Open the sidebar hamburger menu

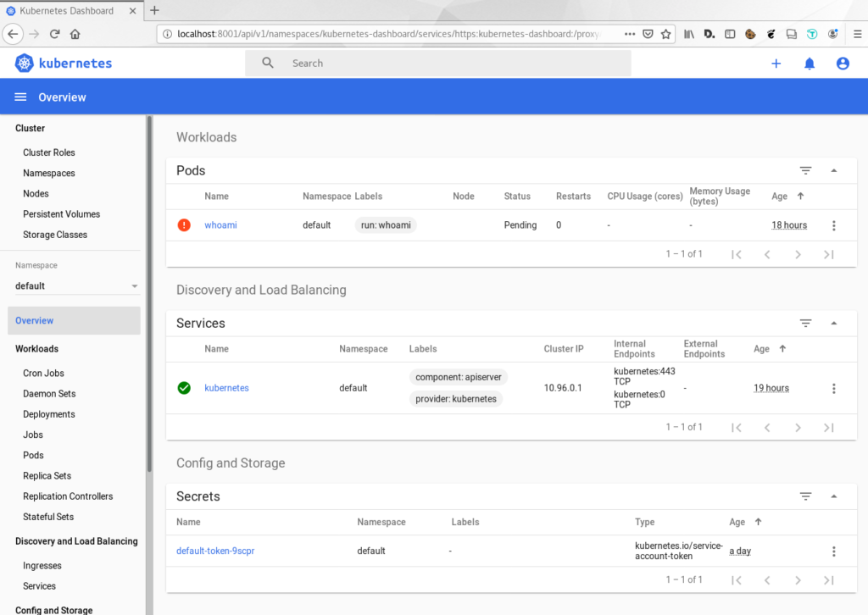coord(20,97)
